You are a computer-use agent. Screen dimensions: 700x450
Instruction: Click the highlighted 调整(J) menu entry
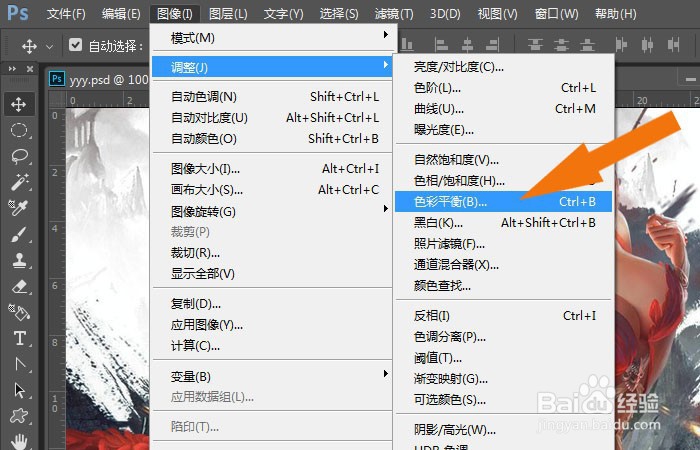pos(272,67)
